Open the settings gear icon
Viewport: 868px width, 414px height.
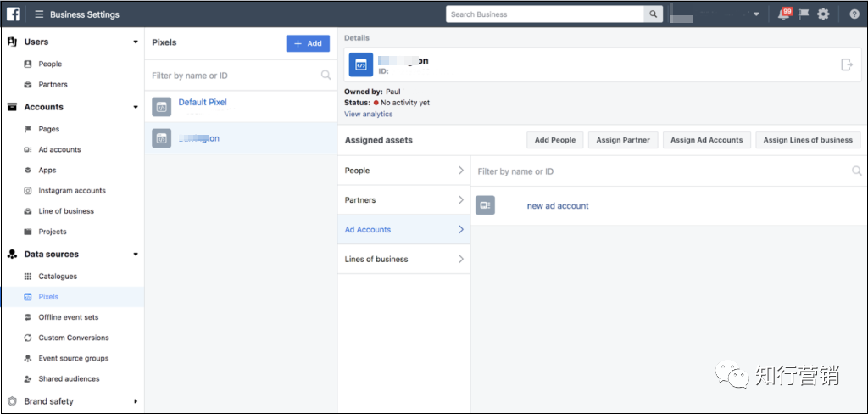(823, 14)
